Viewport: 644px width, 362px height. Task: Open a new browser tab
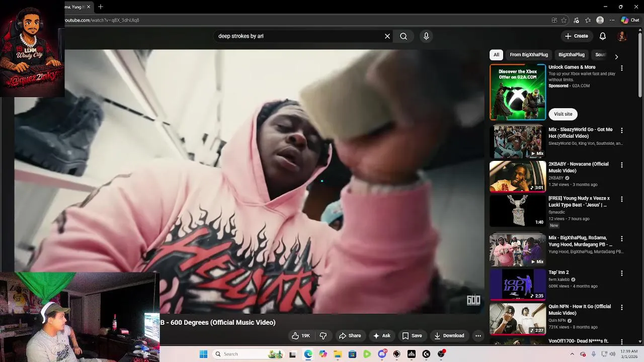[101, 7]
